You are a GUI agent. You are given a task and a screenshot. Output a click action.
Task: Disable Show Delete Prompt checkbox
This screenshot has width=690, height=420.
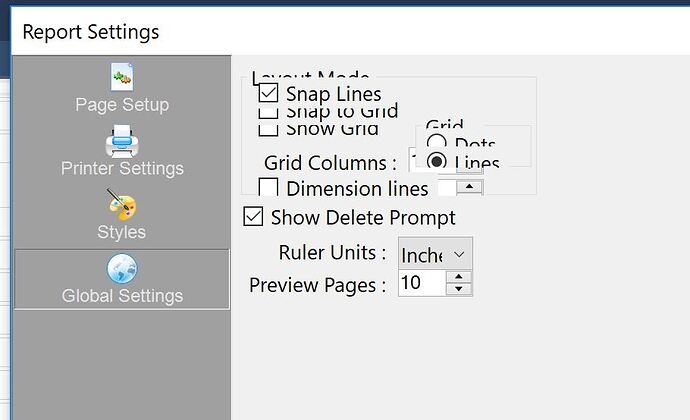point(253,217)
